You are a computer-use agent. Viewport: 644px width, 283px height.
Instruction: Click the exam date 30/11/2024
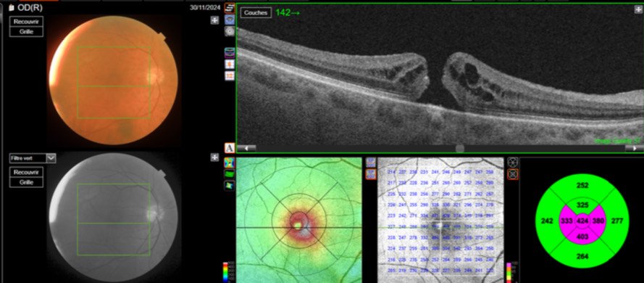click(205, 7)
